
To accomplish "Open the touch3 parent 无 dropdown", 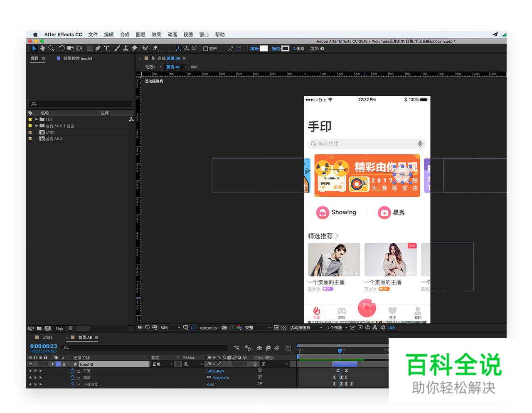I will 274,364.
